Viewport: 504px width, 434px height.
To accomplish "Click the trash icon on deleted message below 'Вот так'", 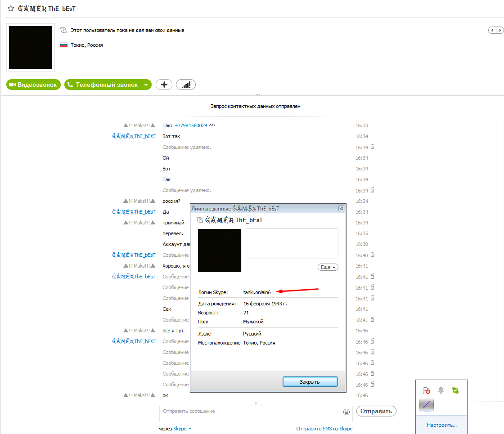I will coord(372,147).
